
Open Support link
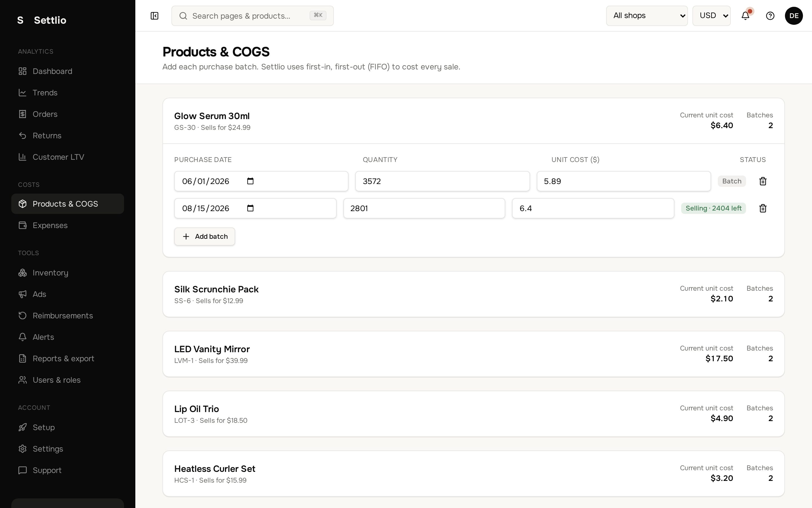(67, 470)
